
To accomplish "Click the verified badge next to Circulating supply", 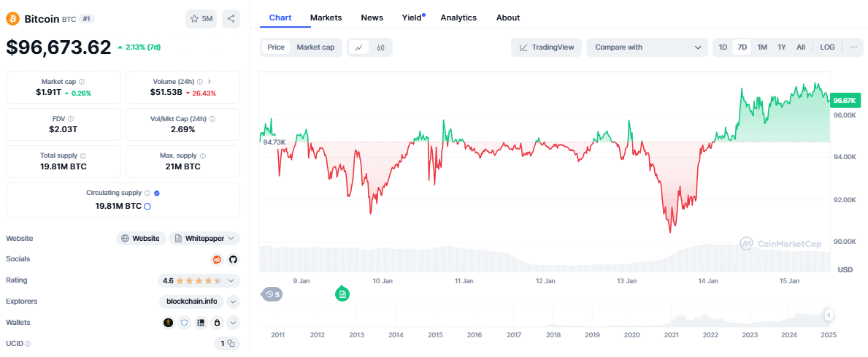I will 157,193.
